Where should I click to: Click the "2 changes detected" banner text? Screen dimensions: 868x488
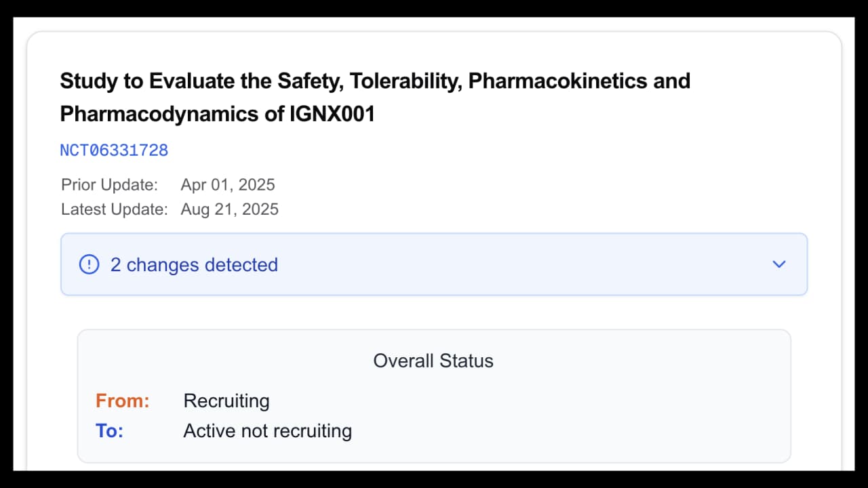coord(194,264)
